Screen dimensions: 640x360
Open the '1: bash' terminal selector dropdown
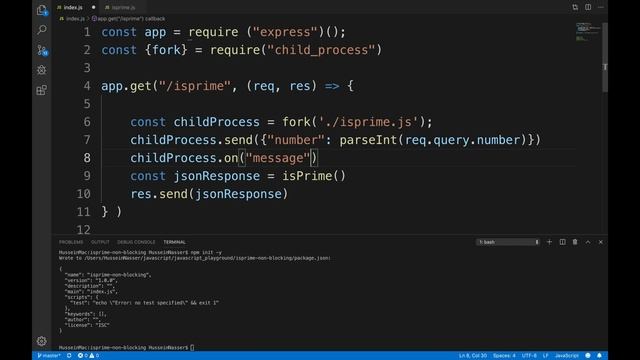pyautogui.click(x=508, y=242)
